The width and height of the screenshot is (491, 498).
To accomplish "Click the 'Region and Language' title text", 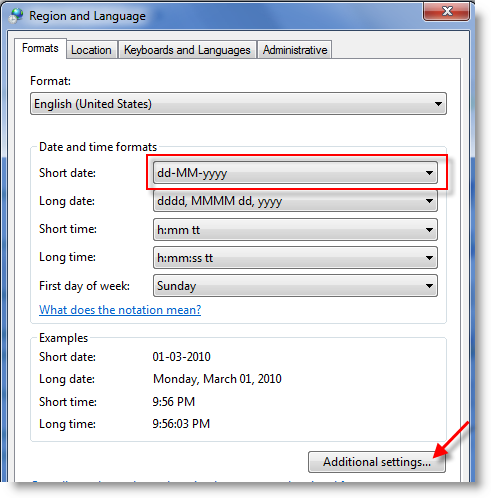I will (x=87, y=16).
